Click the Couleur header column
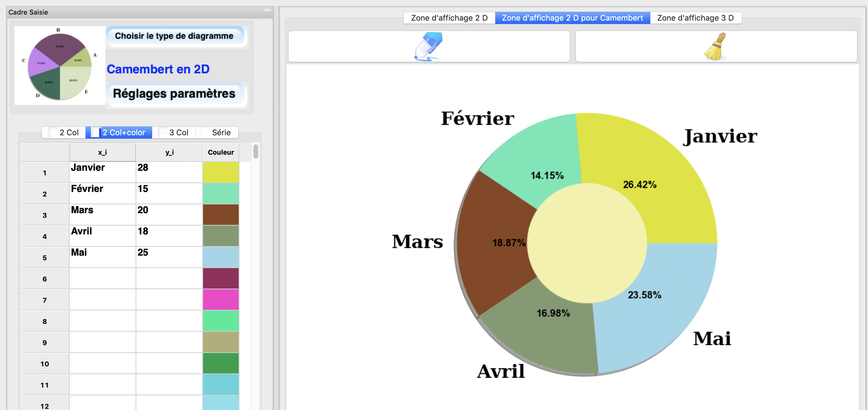868x410 pixels. (221, 152)
